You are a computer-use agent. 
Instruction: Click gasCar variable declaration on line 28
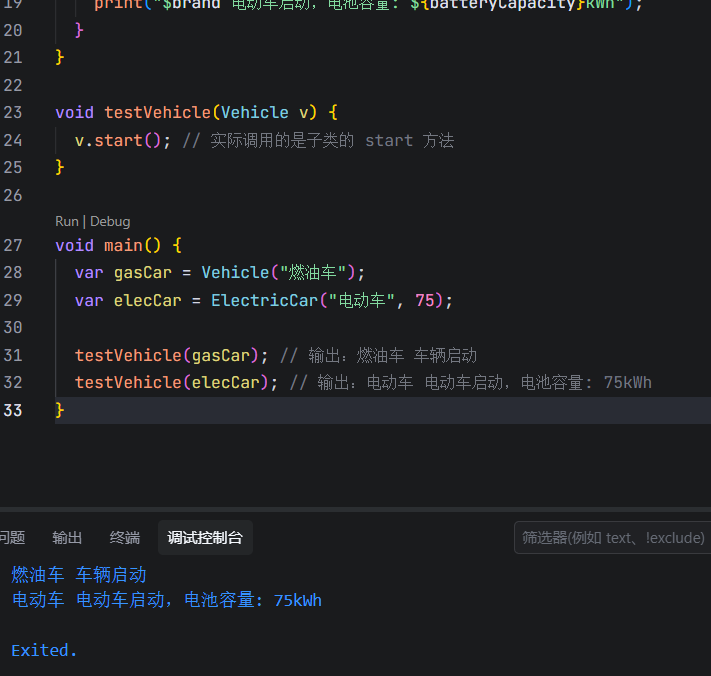[x=143, y=273]
